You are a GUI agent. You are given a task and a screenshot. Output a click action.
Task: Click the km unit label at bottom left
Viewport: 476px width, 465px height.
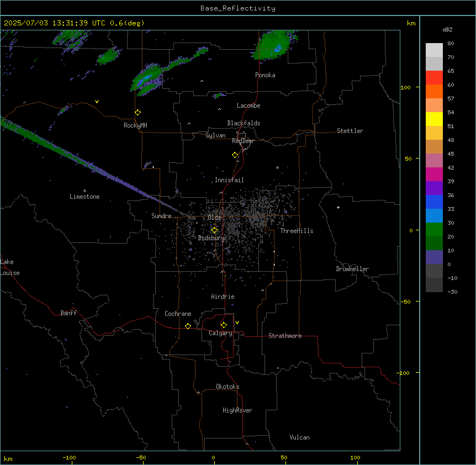coord(8,458)
